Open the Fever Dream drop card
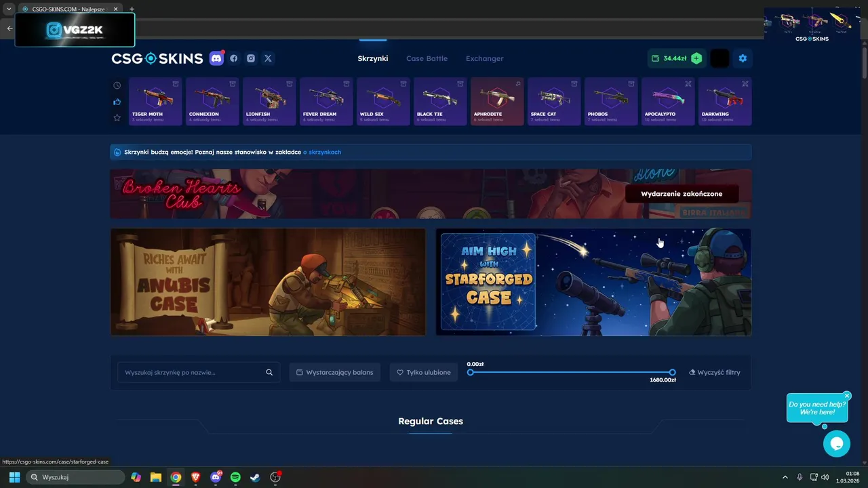Viewport: 868px width, 488px height. (326, 102)
